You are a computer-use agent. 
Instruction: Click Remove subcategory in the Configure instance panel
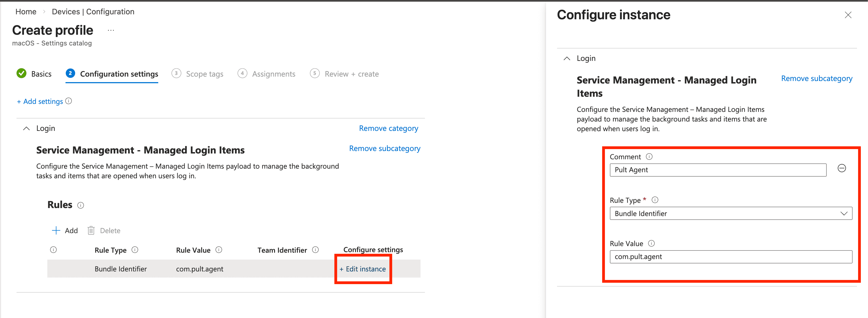[817, 78]
